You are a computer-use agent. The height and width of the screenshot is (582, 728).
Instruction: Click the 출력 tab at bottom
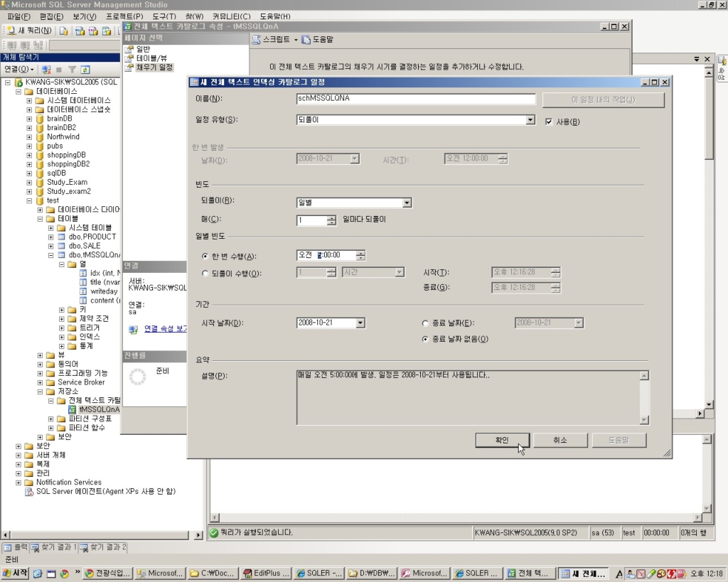pos(16,547)
